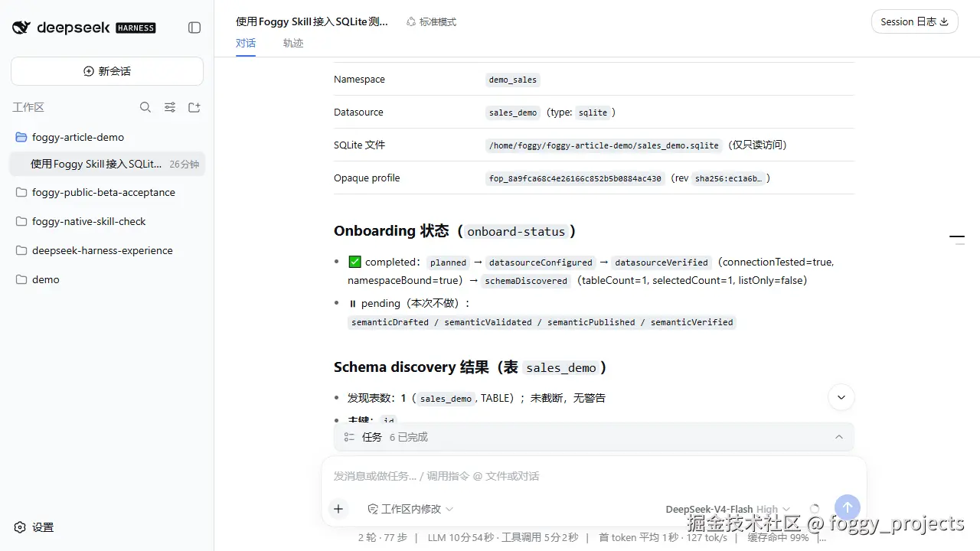Toggle the 标准模式 mode switch
This screenshot has height=551, width=980.
tap(431, 22)
